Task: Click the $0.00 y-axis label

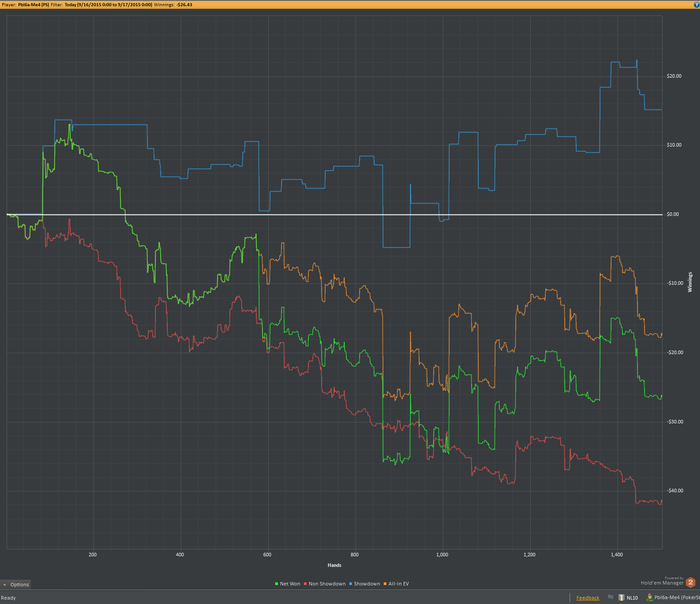Action: tap(673, 214)
